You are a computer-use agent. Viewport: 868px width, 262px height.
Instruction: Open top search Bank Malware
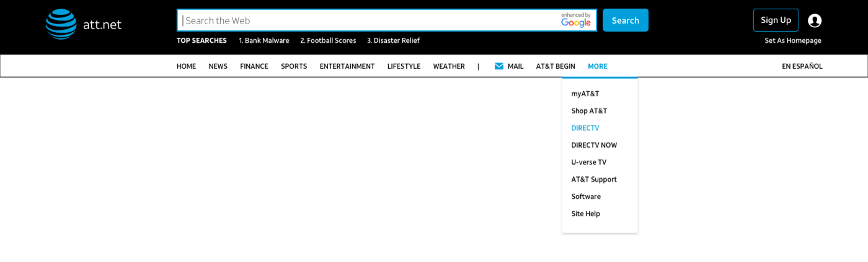264,40
